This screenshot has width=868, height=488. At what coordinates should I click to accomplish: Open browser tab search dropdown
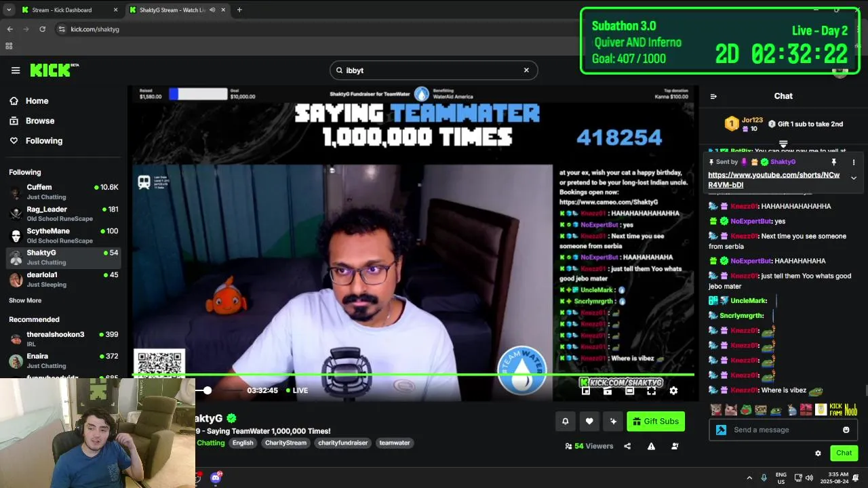point(8,10)
